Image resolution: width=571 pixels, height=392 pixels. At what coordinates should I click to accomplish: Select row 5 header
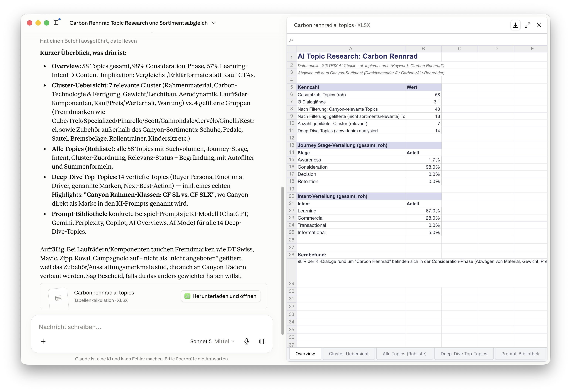(291, 87)
